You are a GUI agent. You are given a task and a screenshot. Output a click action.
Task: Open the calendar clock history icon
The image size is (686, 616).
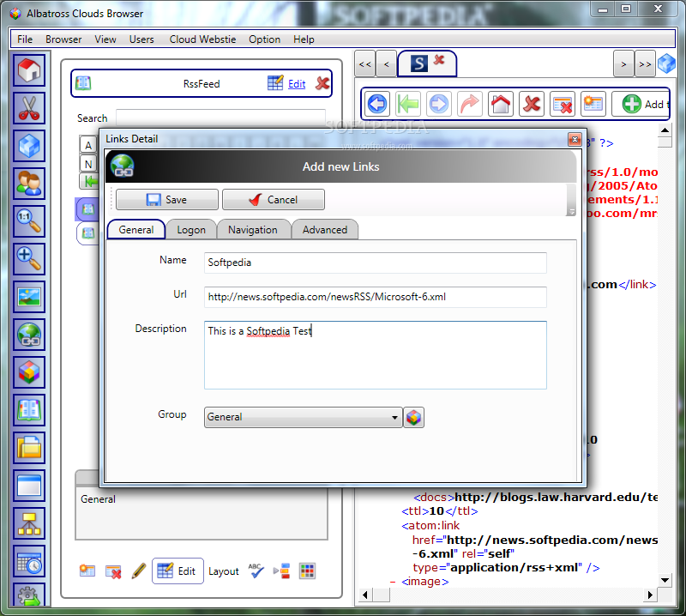click(x=29, y=561)
